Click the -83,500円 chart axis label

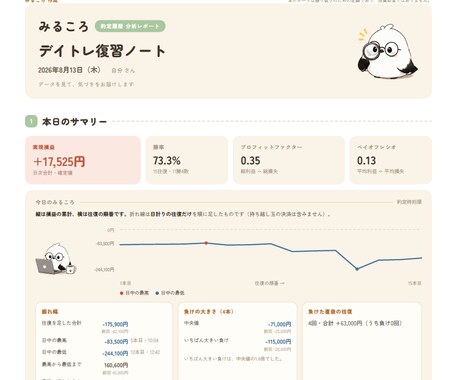point(105,244)
